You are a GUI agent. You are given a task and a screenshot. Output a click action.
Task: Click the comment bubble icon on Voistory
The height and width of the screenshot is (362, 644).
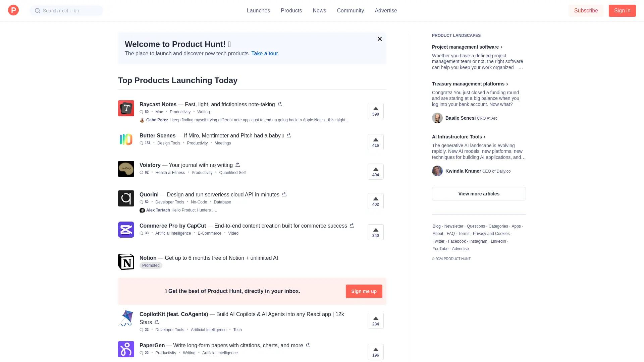click(x=141, y=172)
